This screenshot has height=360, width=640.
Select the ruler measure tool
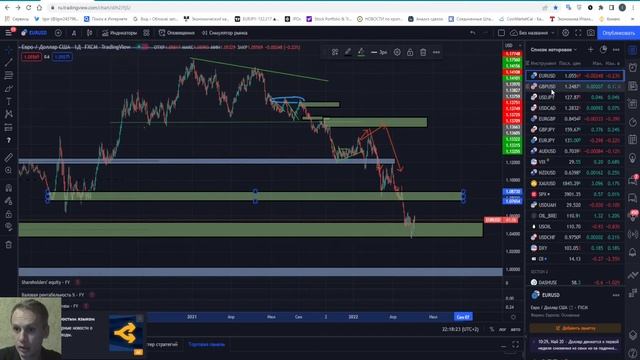(9, 157)
